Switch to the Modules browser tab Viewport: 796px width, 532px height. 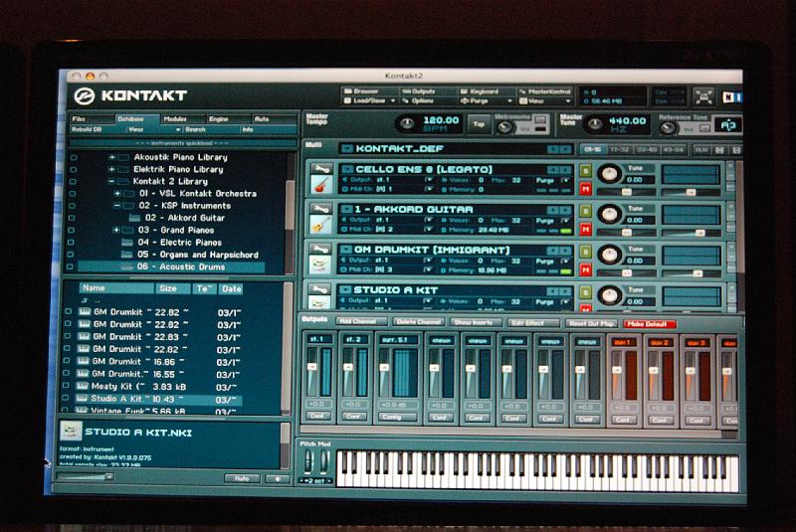point(174,119)
